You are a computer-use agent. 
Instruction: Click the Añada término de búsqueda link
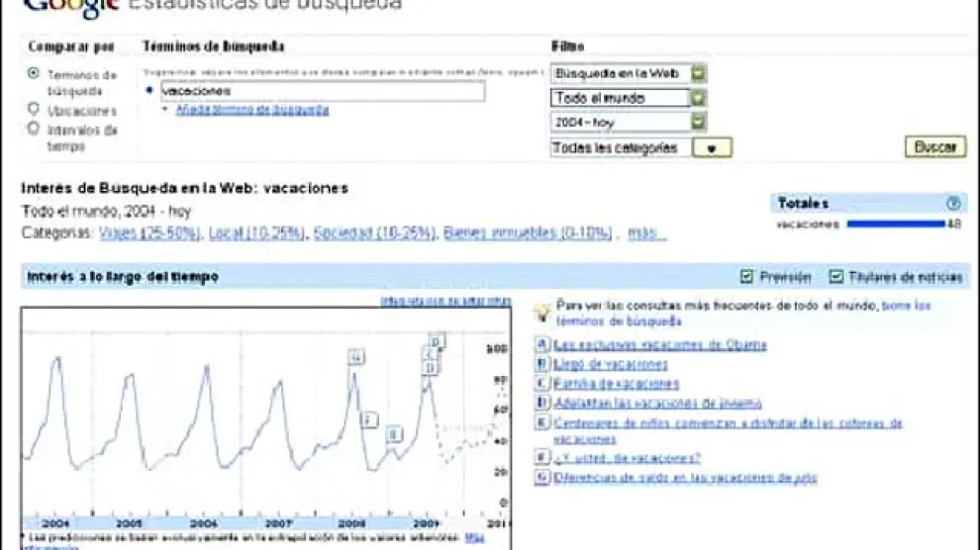pos(251,110)
